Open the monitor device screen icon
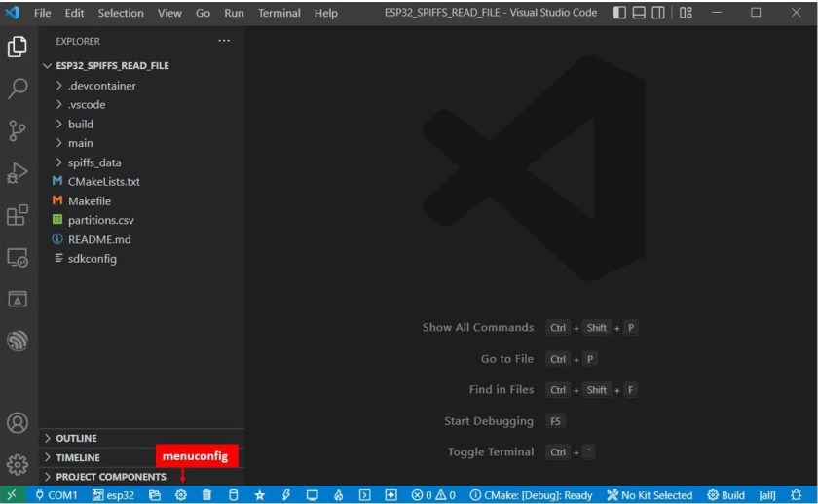This screenshot has width=818, height=504. coord(312,495)
